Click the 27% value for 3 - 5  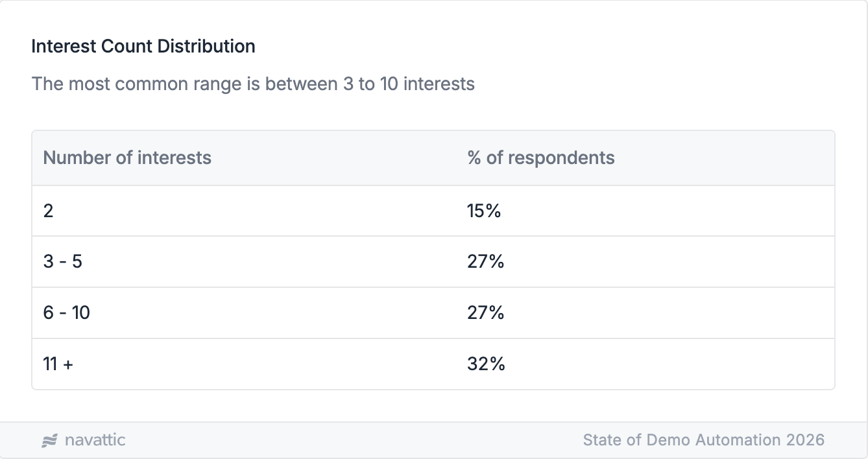click(485, 262)
